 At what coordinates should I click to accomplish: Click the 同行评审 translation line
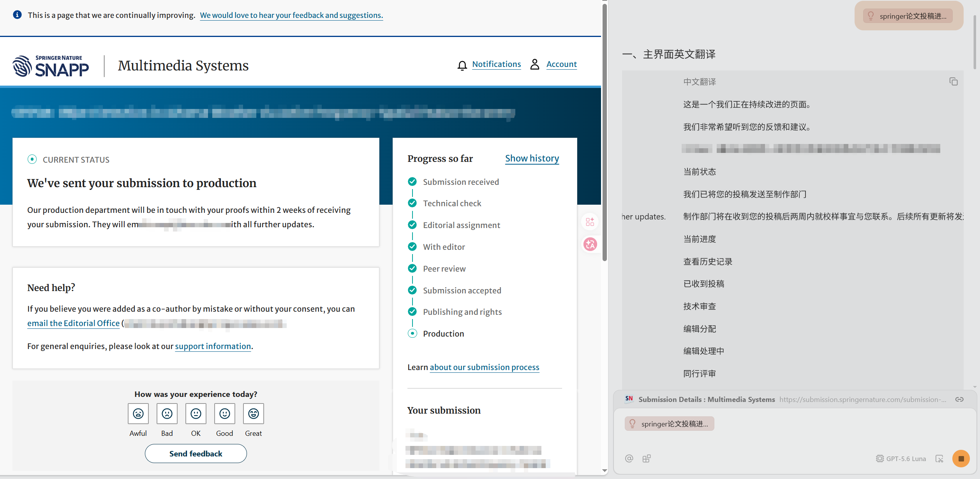click(x=700, y=374)
